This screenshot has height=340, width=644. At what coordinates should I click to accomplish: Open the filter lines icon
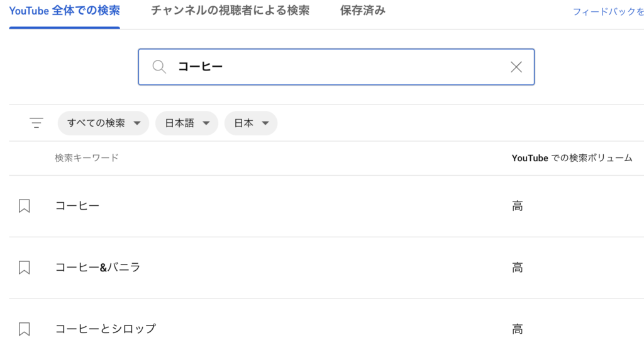(x=36, y=123)
